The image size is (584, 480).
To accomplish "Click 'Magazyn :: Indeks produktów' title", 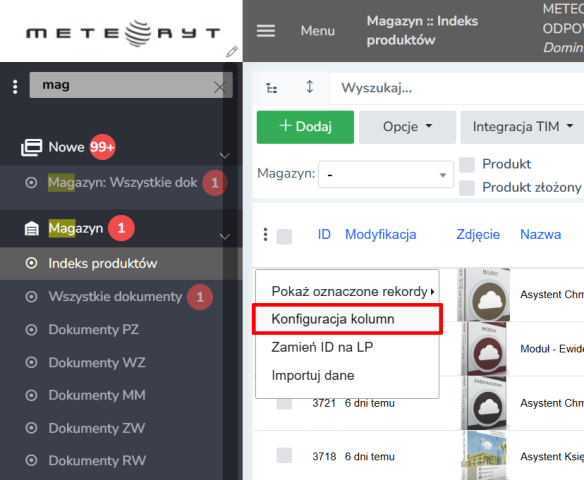I will coord(422,31).
